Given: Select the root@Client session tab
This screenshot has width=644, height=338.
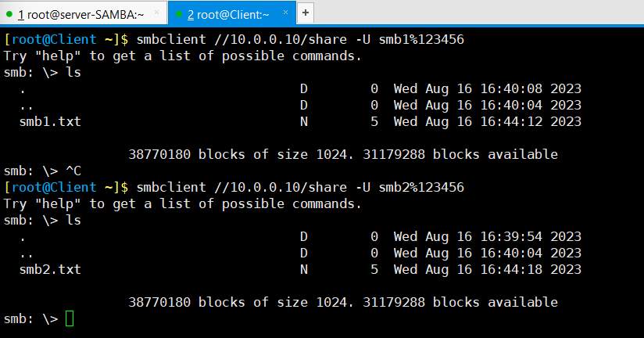Looking at the screenshot, I should [x=232, y=13].
